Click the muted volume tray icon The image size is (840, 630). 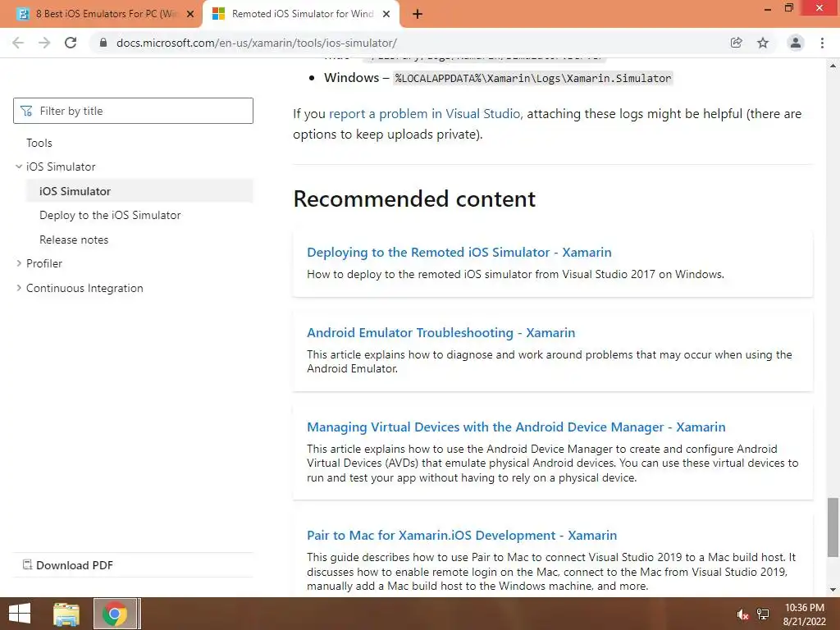[x=742, y=614]
